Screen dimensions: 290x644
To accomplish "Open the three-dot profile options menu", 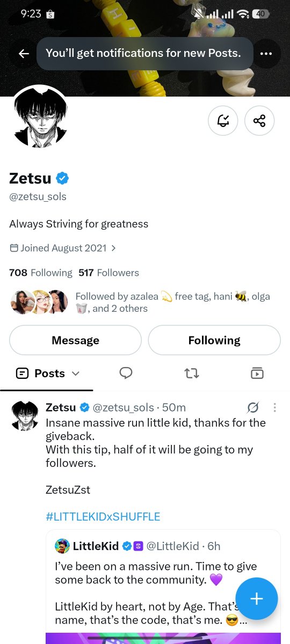I will click(266, 54).
